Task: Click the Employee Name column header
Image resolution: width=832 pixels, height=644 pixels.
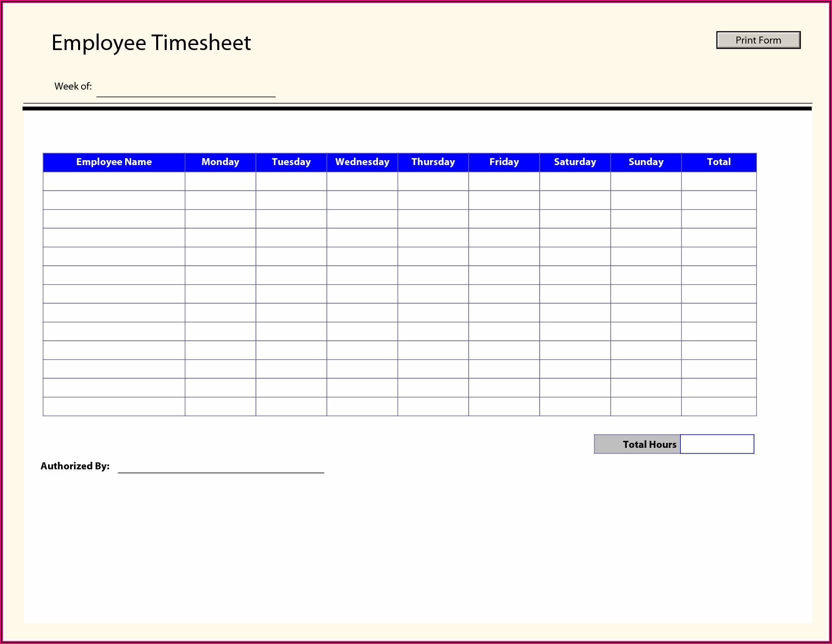Action: pos(114,162)
